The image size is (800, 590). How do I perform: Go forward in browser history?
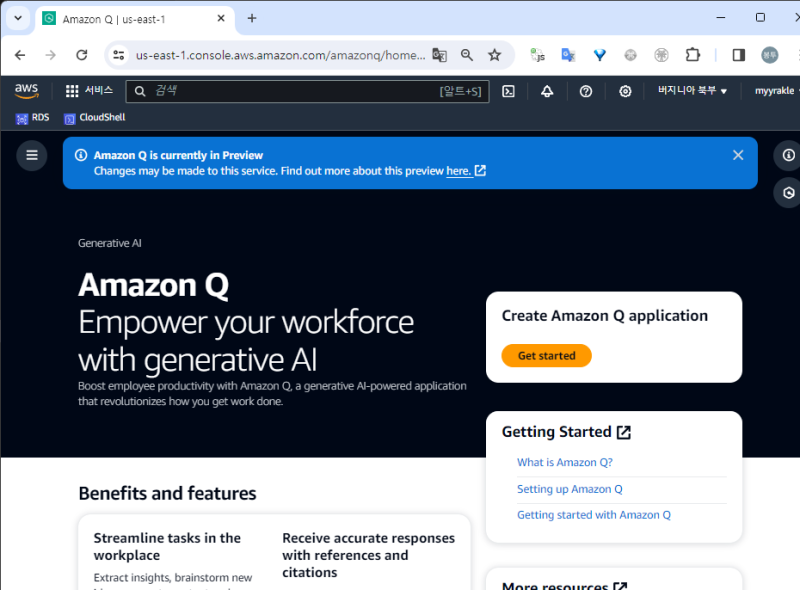(51, 55)
